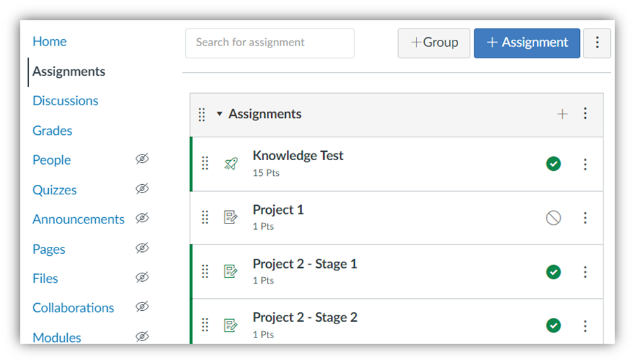
Task: Click the plus icon in the Assignments group header
Action: pos(562,114)
